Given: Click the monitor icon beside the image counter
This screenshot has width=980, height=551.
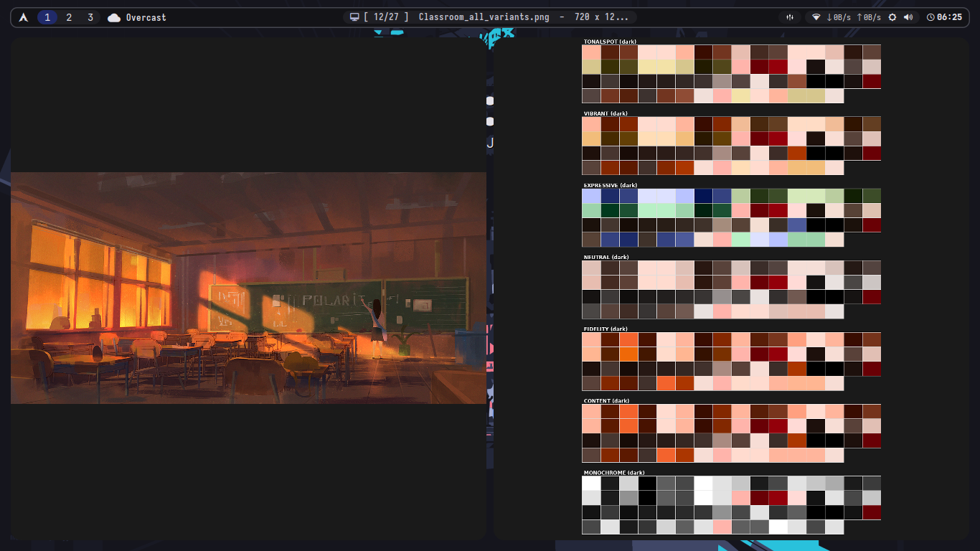Looking at the screenshot, I should [354, 16].
